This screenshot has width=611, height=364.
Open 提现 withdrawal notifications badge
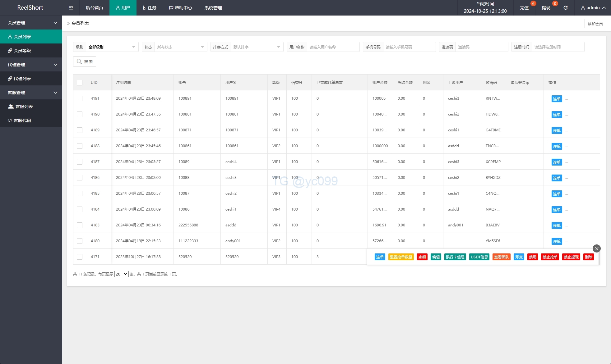coord(546,8)
